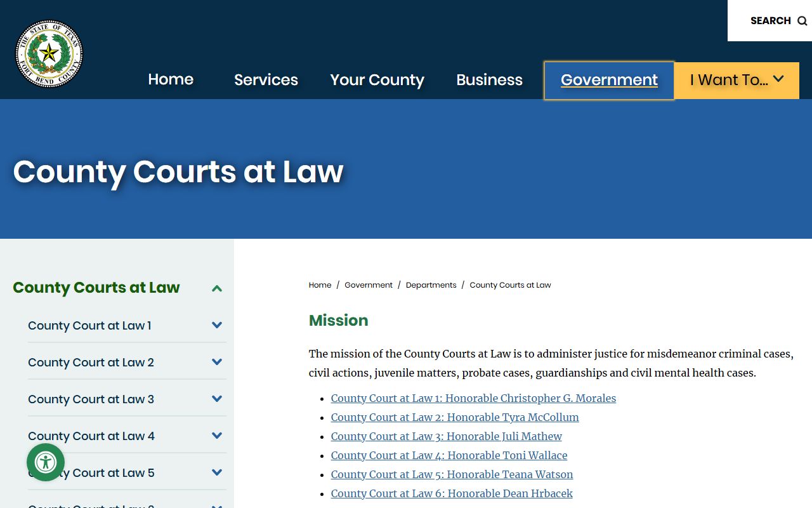The image size is (812, 508).
Task: Open County Court at Law 5 Teana Watson link
Action: click(452, 474)
